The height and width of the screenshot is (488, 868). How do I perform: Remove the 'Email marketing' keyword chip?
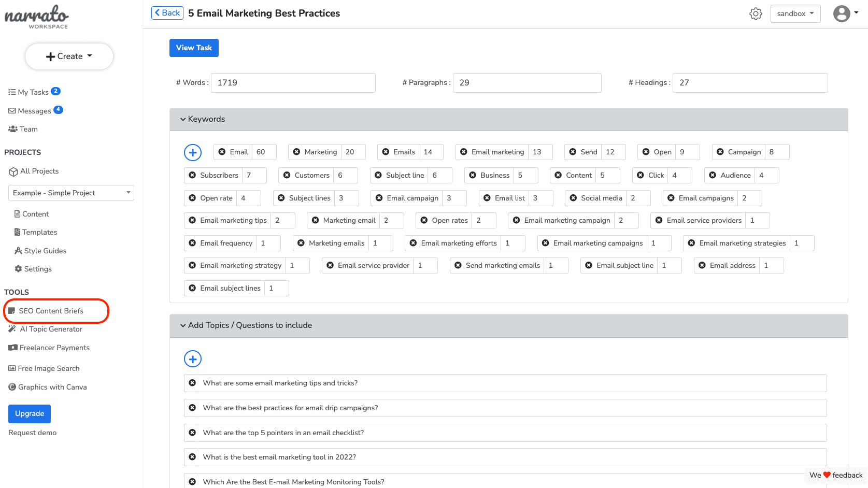(464, 152)
